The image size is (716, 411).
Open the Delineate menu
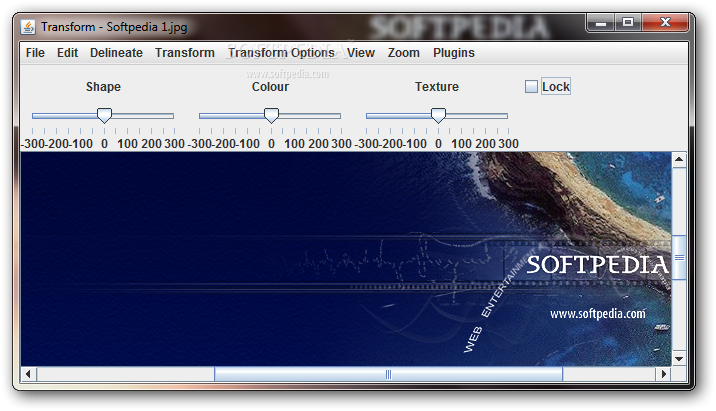pos(116,53)
